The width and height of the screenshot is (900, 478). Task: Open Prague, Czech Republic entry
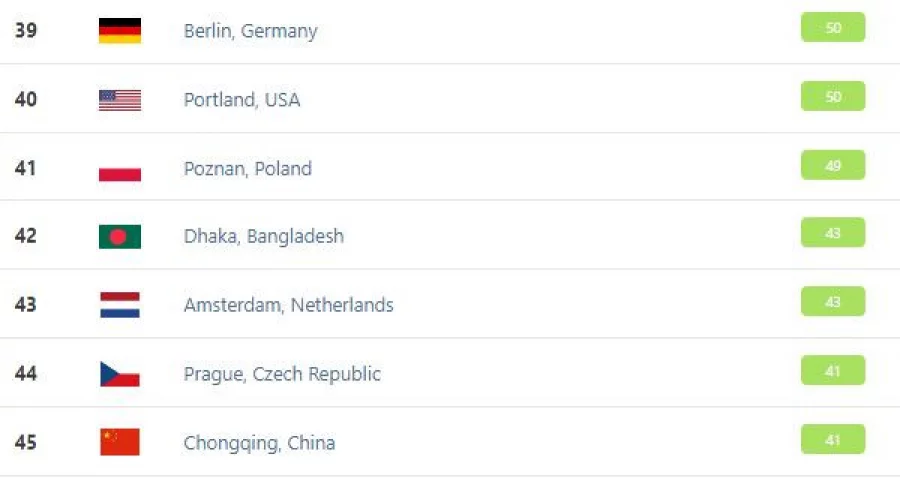click(x=282, y=374)
